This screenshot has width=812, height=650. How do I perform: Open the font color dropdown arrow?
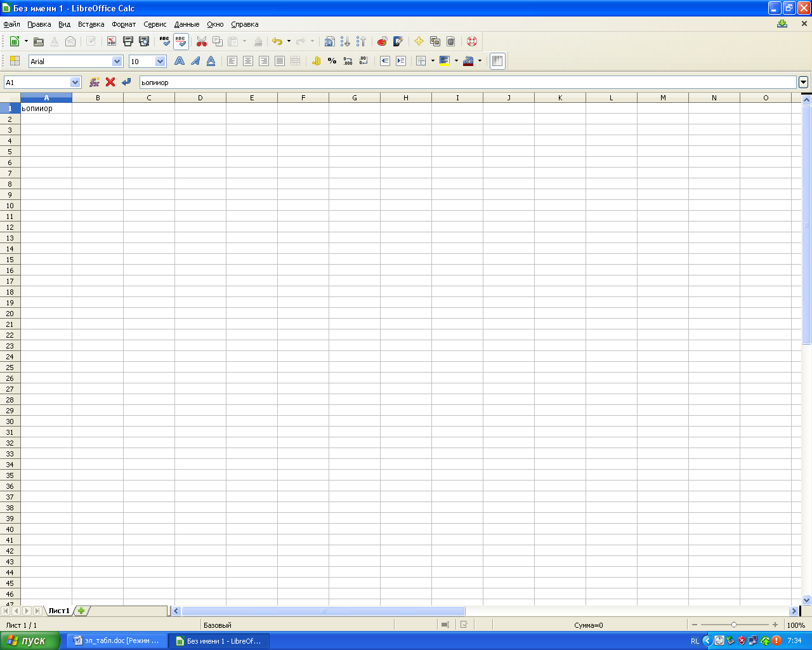480,61
